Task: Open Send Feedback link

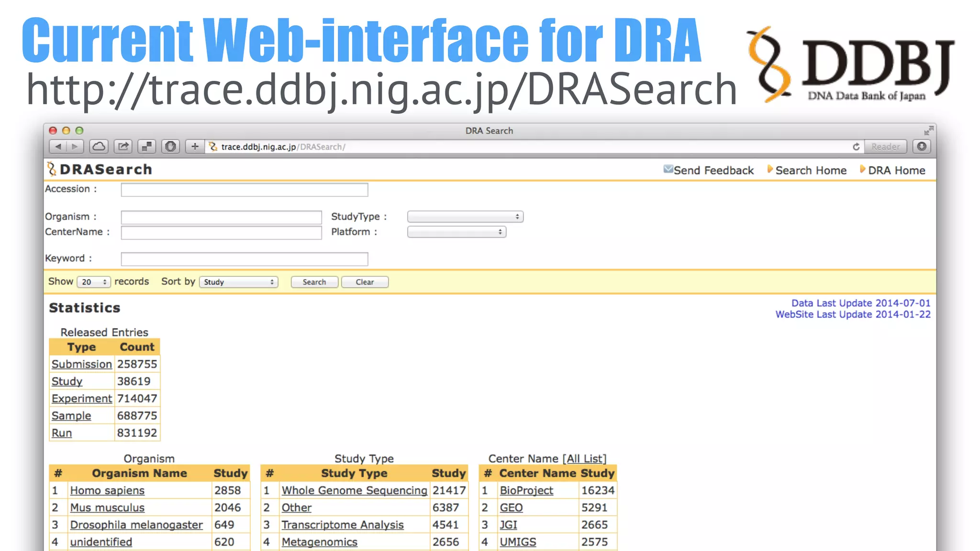Action: (x=713, y=170)
